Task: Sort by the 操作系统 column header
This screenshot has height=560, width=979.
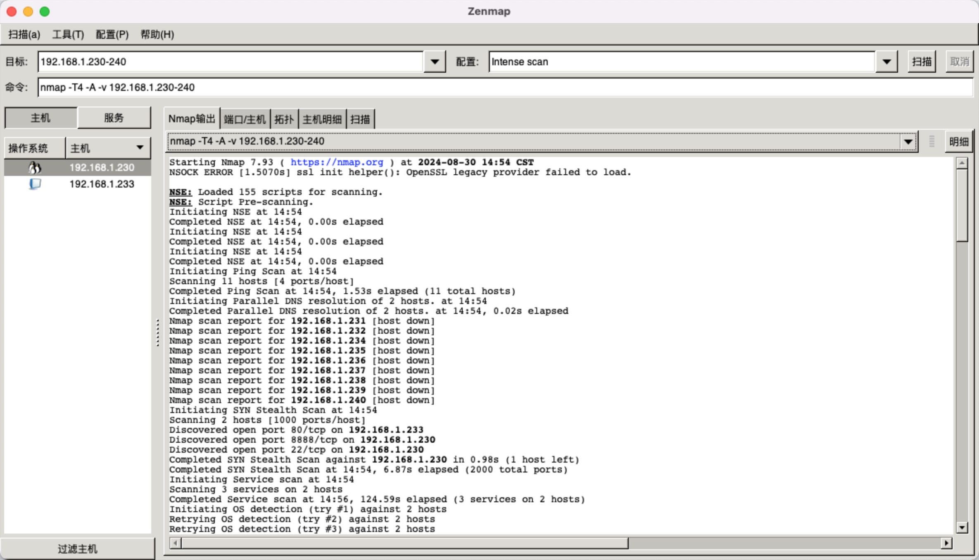Action: point(35,148)
